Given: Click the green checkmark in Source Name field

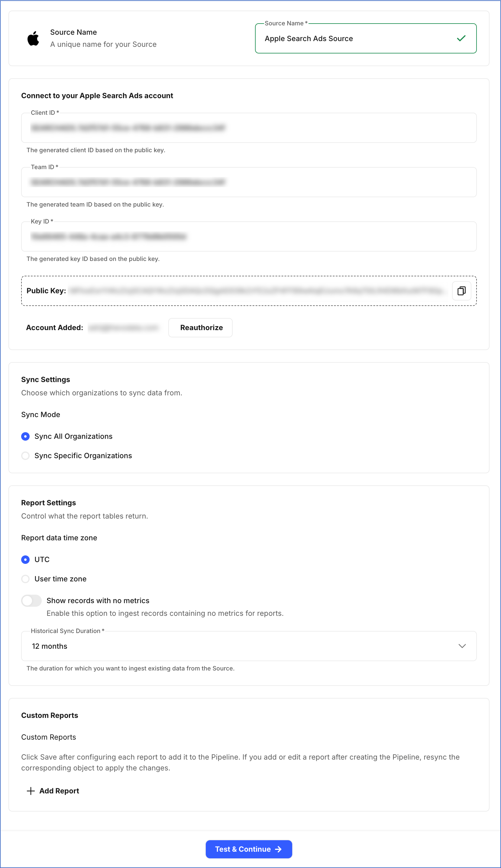Looking at the screenshot, I should click(x=461, y=39).
